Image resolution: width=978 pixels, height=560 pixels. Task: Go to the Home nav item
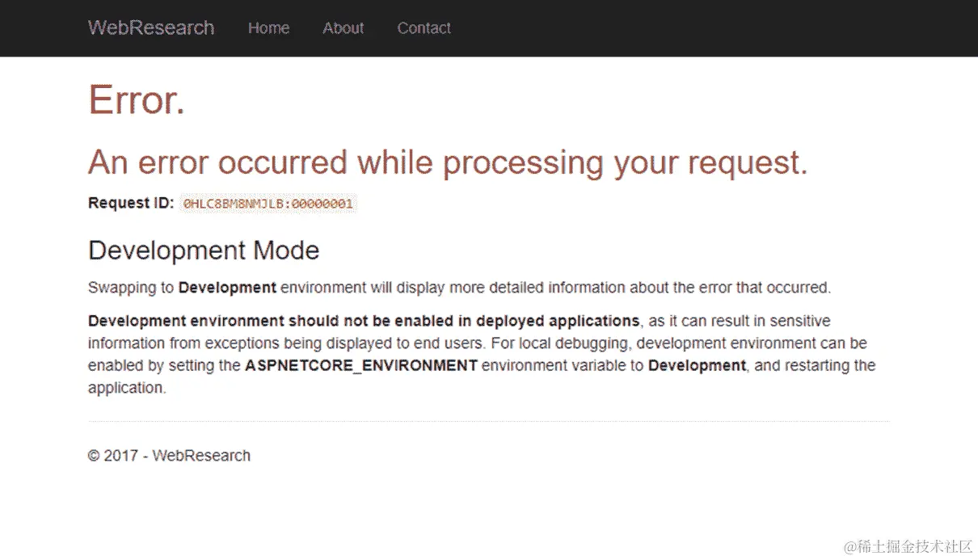(268, 27)
